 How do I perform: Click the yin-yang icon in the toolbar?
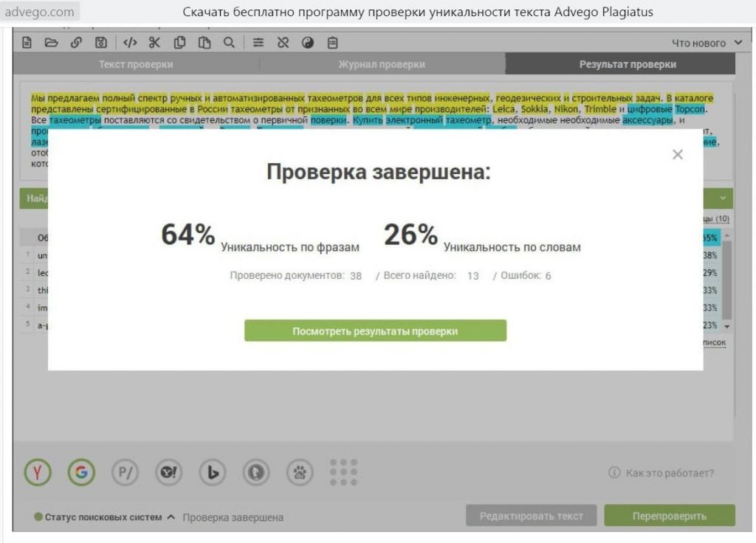click(308, 42)
